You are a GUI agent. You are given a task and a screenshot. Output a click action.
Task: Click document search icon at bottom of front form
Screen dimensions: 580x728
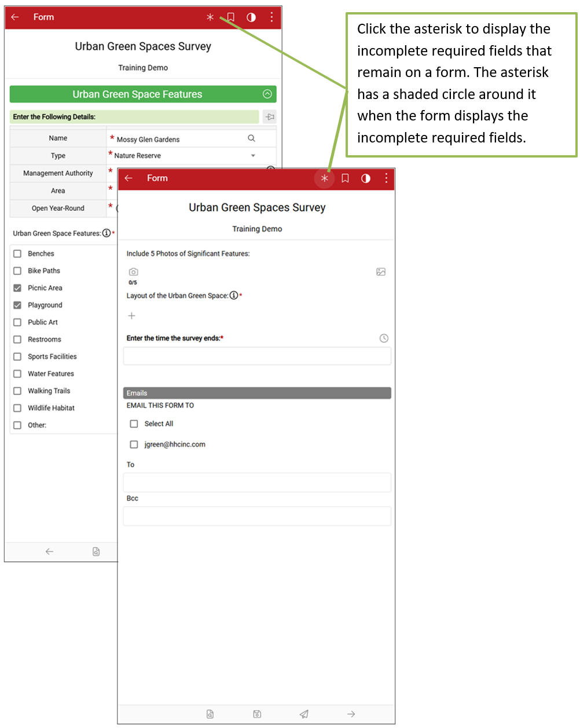pyautogui.click(x=210, y=714)
